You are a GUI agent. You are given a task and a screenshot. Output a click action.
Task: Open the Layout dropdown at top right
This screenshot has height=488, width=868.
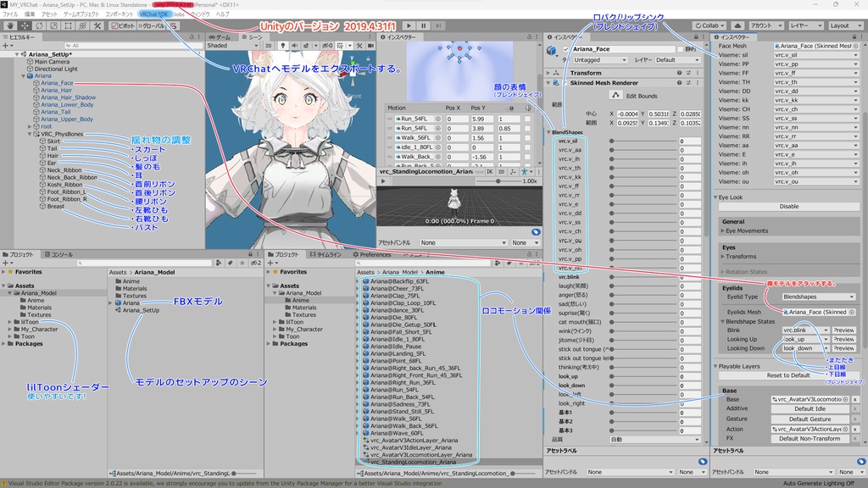point(845,25)
